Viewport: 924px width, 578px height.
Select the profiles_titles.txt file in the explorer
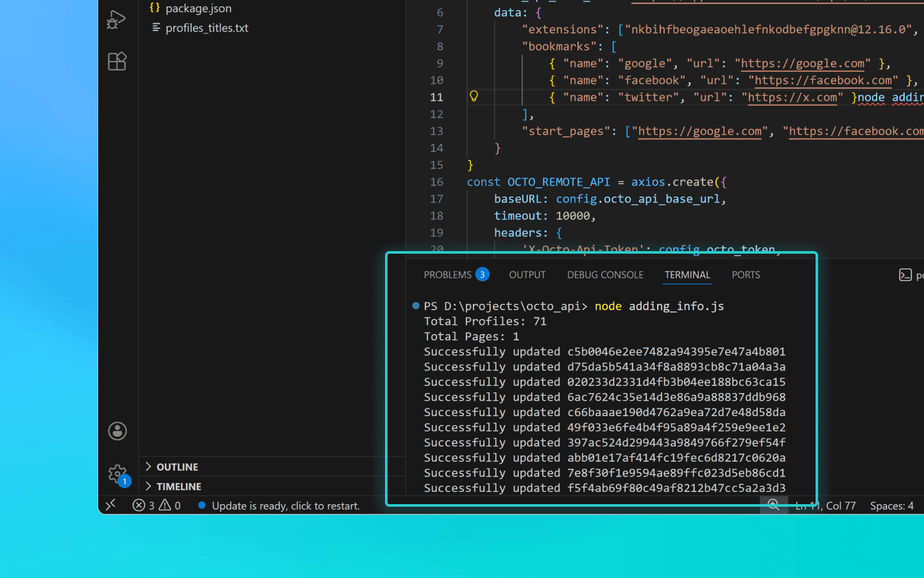pos(206,28)
